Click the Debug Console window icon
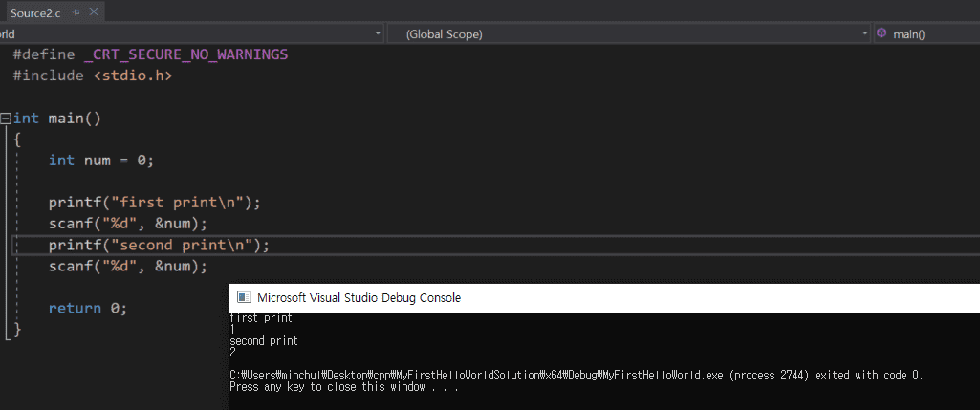980x410 pixels. 245,297
